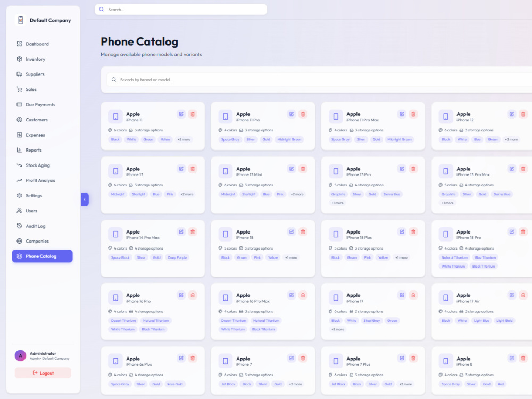Edit the iPhone 13 Pro entry

402,169
